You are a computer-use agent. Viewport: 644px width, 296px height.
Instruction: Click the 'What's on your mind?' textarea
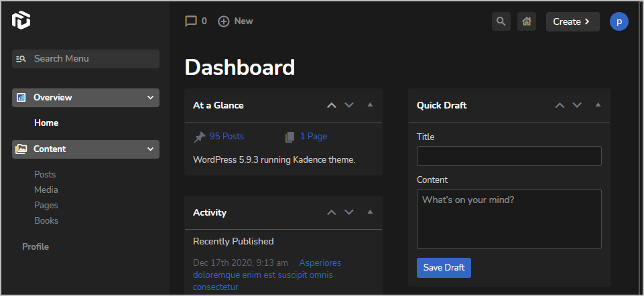click(x=509, y=219)
